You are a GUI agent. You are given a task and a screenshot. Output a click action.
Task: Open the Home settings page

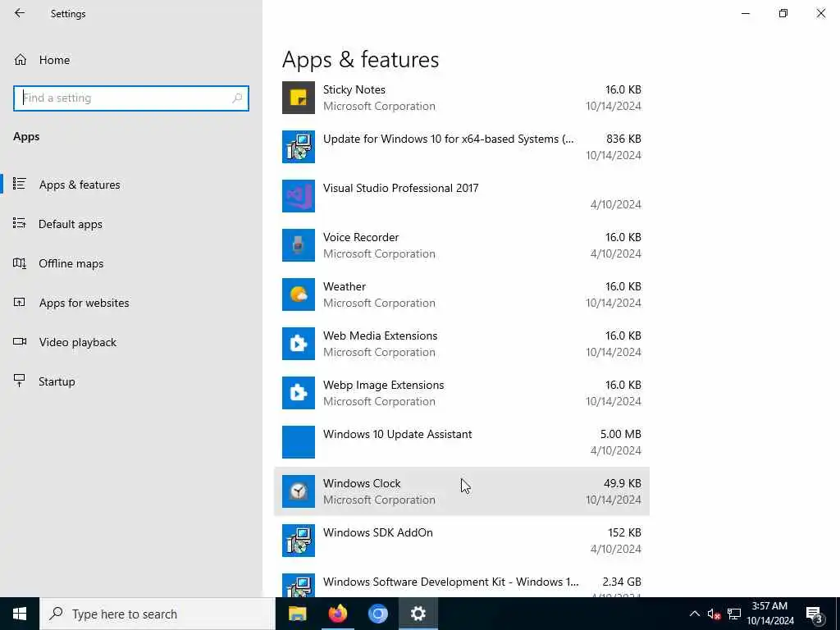(54, 60)
